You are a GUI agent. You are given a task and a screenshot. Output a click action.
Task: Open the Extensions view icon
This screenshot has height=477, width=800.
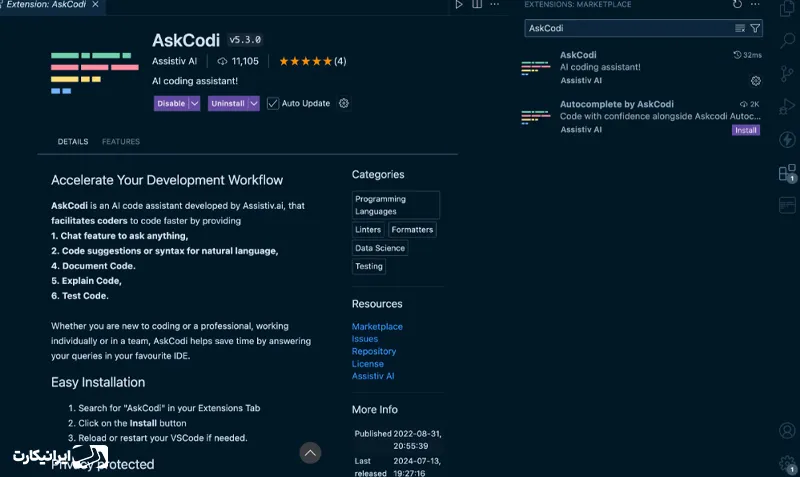pyautogui.click(x=787, y=173)
